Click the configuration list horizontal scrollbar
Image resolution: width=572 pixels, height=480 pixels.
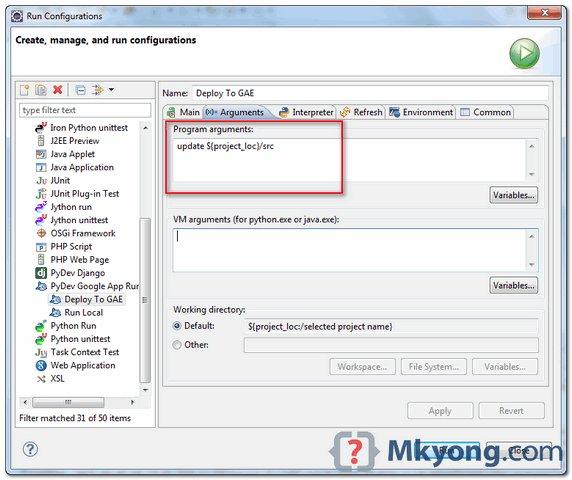[x=68, y=402]
